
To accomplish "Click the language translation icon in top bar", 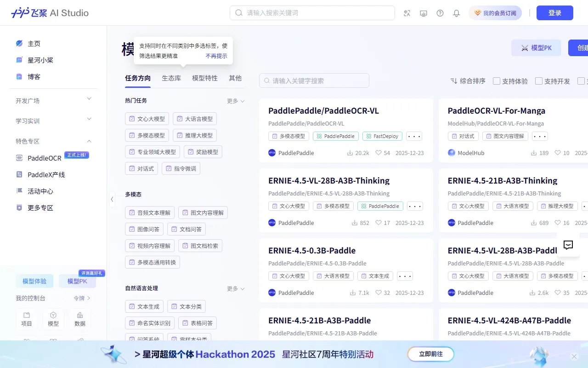I will (x=407, y=13).
